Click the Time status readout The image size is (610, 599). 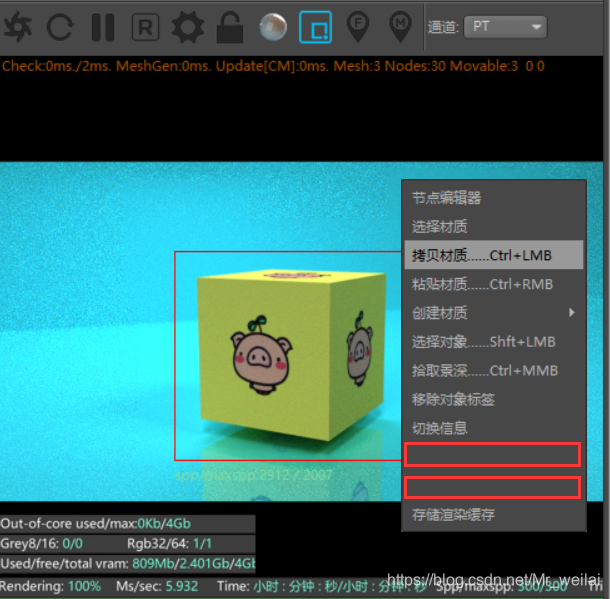coord(321,586)
